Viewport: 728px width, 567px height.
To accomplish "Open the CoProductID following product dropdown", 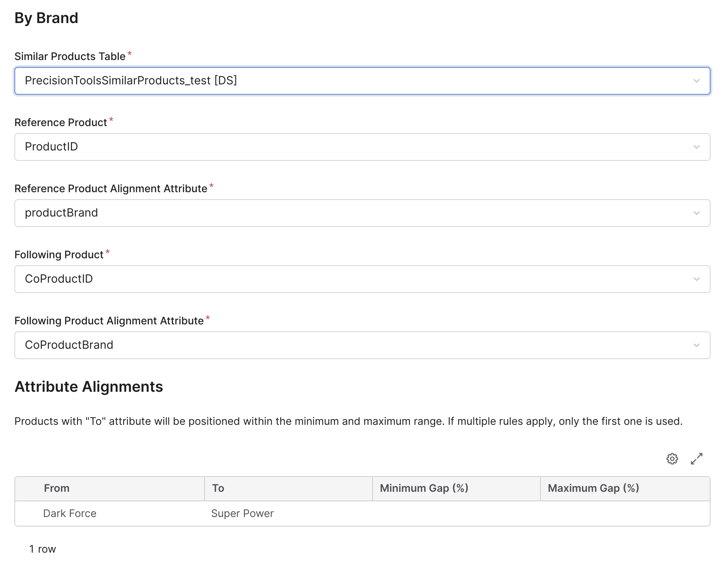I will [348, 279].
